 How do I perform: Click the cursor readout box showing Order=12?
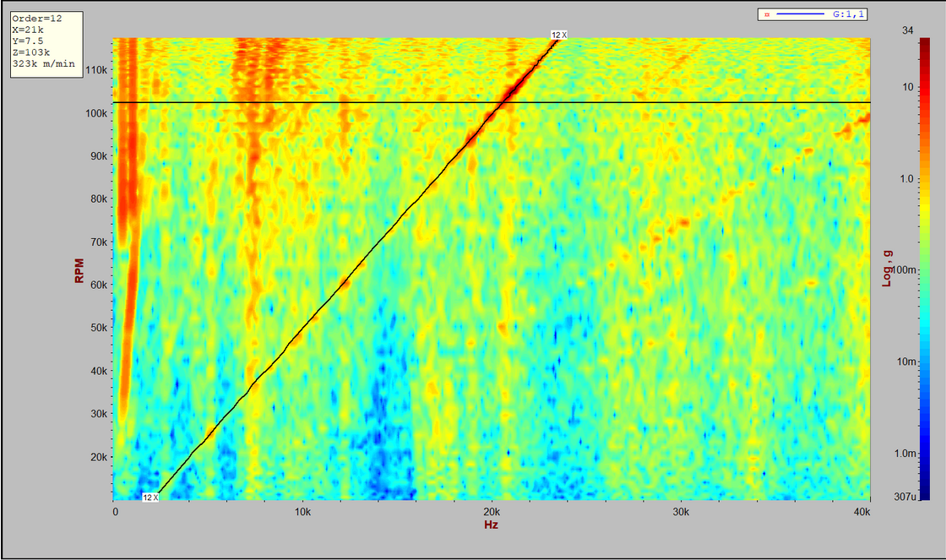(46, 45)
